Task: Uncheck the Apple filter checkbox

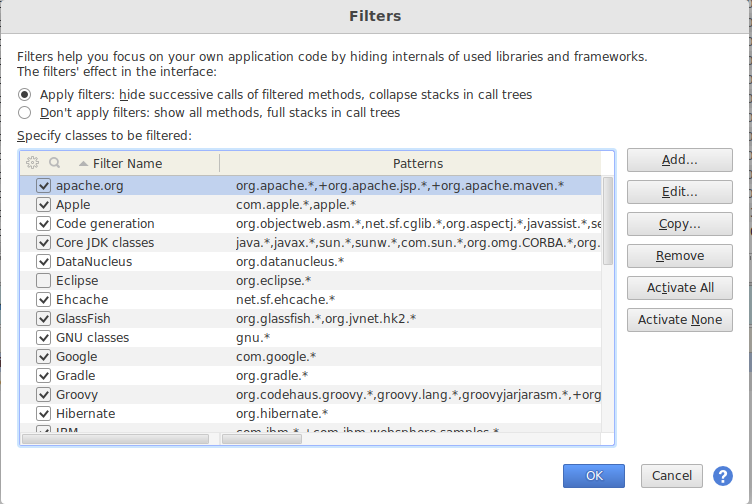Action: point(43,205)
